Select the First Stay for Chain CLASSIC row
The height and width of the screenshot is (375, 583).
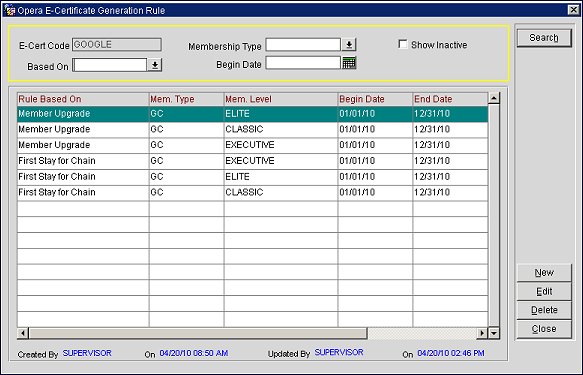click(x=252, y=193)
